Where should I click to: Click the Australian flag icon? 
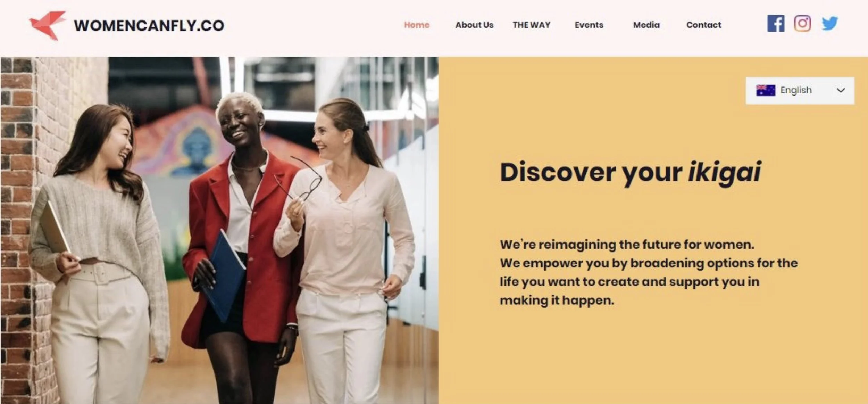(x=766, y=90)
